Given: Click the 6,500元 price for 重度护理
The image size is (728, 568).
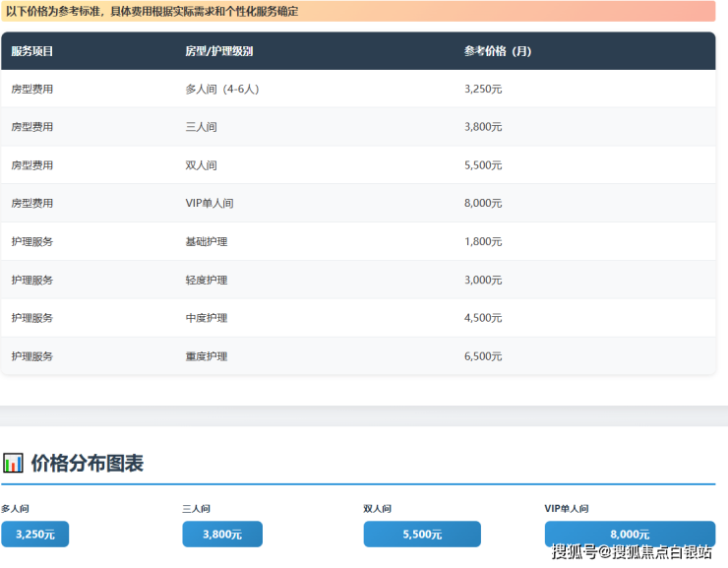Looking at the screenshot, I should (483, 356).
